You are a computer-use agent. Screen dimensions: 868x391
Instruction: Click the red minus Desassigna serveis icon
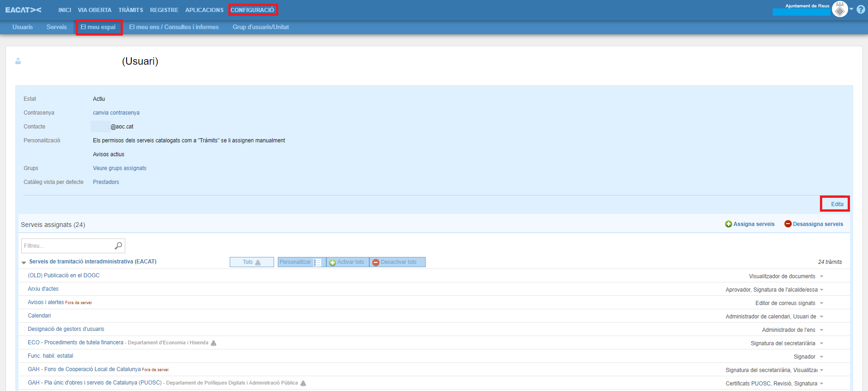(788, 224)
